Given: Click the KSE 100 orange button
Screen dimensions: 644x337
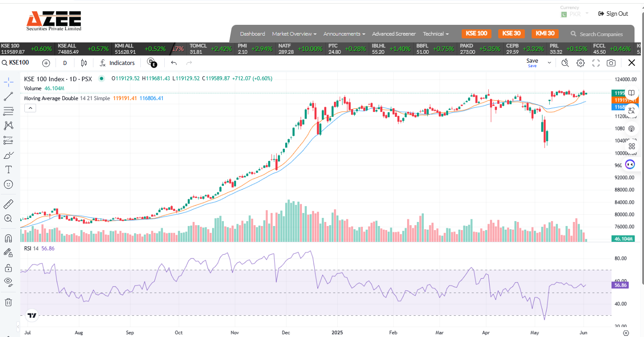Looking at the screenshot, I should point(476,33).
